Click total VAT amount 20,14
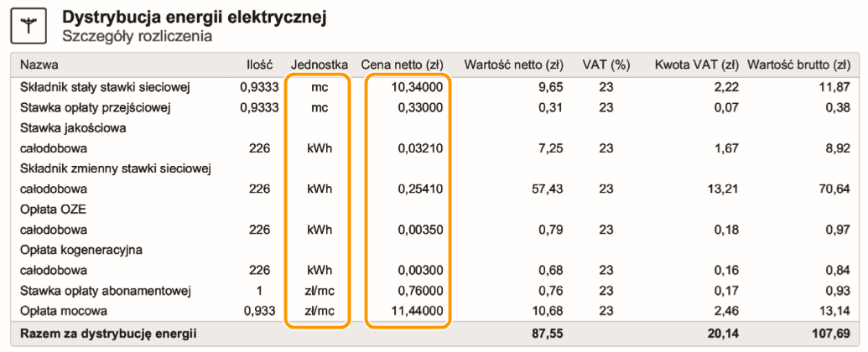868x352 pixels. pos(722,334)
